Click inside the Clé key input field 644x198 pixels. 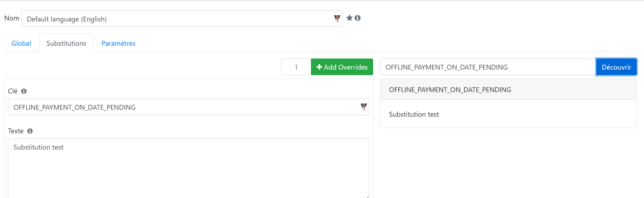tap(189, 107)
